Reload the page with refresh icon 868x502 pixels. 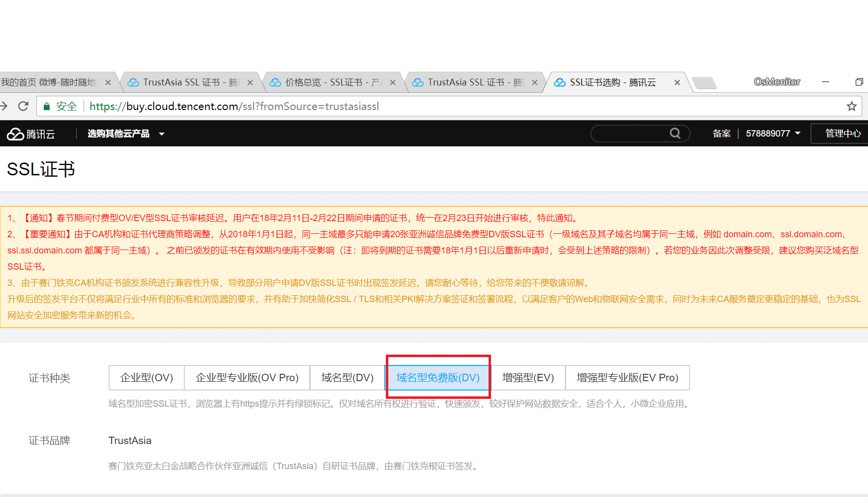(x=23, y=106)
